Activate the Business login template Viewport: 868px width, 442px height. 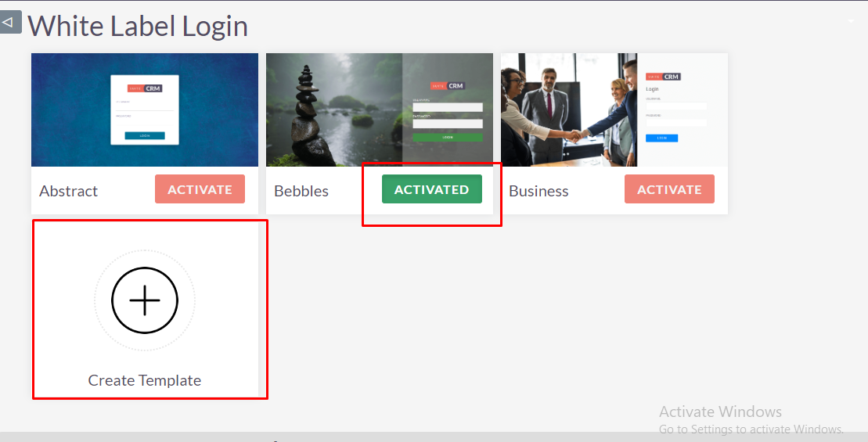(x=669, y=189)
